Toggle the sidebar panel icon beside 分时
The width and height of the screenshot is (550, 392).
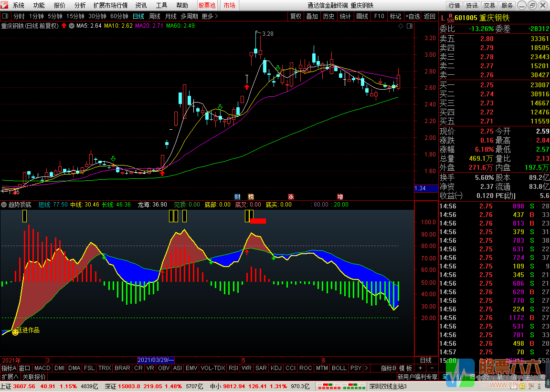tap(5, 16)
